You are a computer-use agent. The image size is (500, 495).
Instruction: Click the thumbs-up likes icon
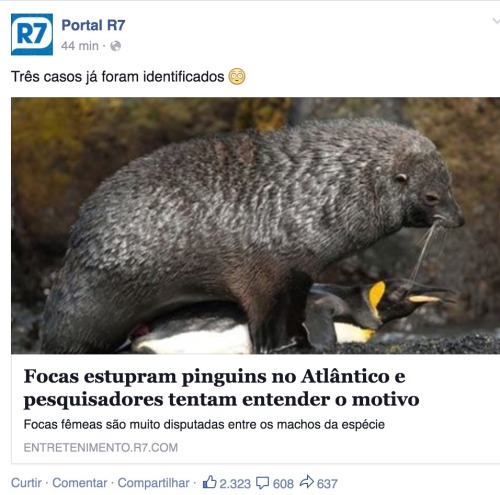(x=209, y=482)
